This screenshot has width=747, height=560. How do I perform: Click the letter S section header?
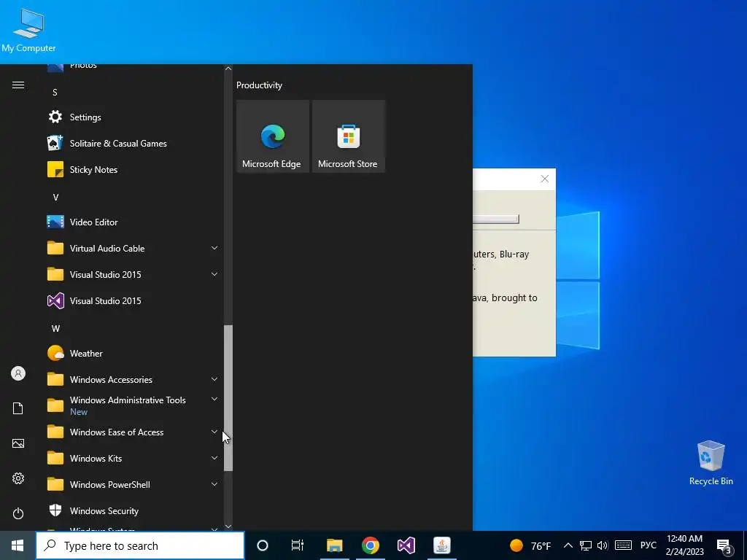[55, 93]
